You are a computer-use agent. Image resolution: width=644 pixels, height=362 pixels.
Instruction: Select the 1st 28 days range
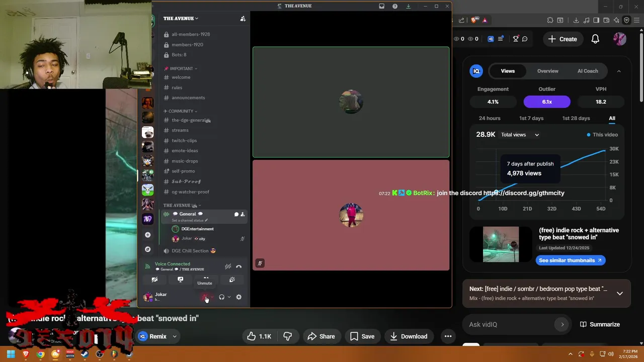pos(576,118)
